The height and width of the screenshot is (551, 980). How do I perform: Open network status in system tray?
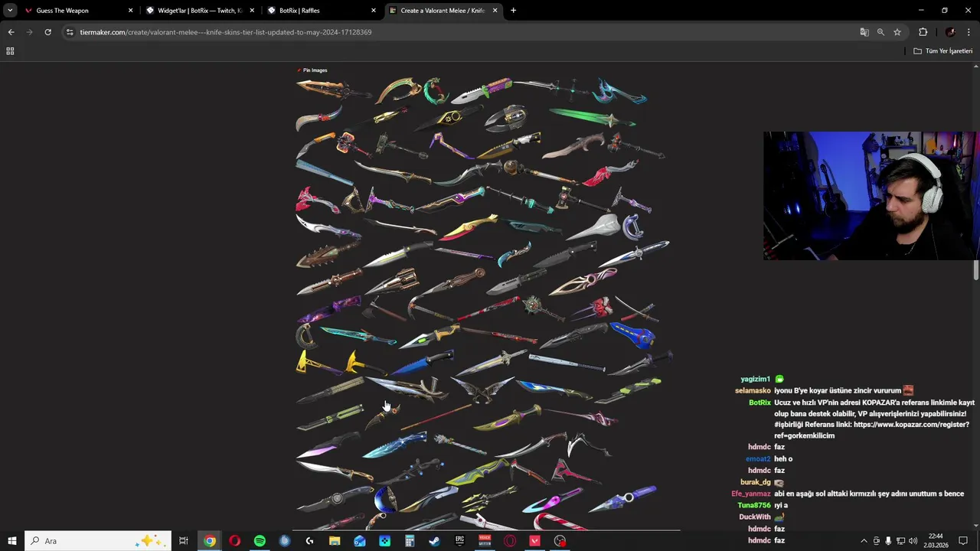(900, 541)
